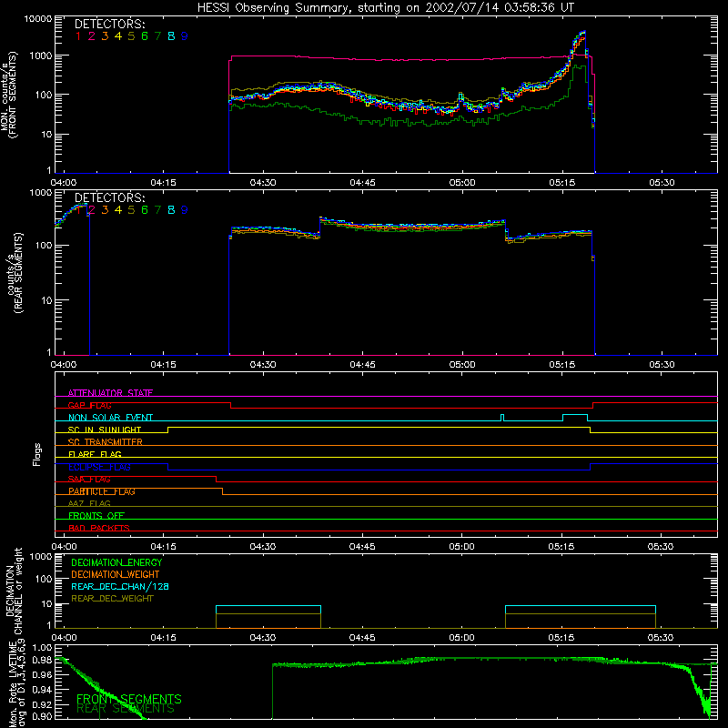728x728 pixels.
Task: Select the ATTENUATOR_STATE flag label
Action: (x=110, y=393)
